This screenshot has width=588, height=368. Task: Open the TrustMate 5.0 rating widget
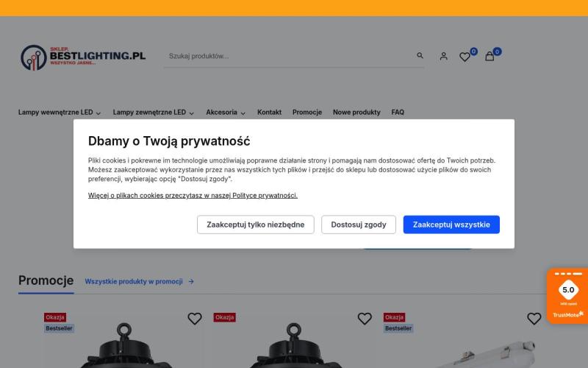click(x=567, y=296)
